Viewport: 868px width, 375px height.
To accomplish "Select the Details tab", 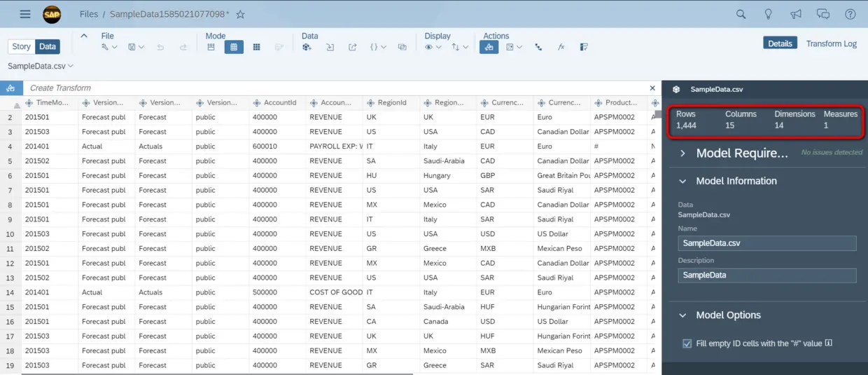I will (x=780, y=43).
